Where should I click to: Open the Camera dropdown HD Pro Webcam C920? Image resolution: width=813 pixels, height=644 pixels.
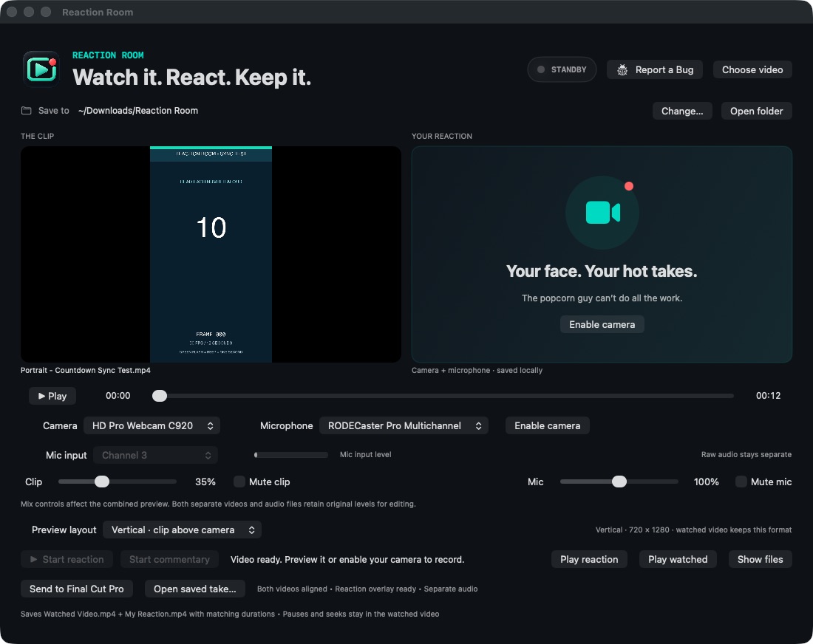[x=152, y=425]
